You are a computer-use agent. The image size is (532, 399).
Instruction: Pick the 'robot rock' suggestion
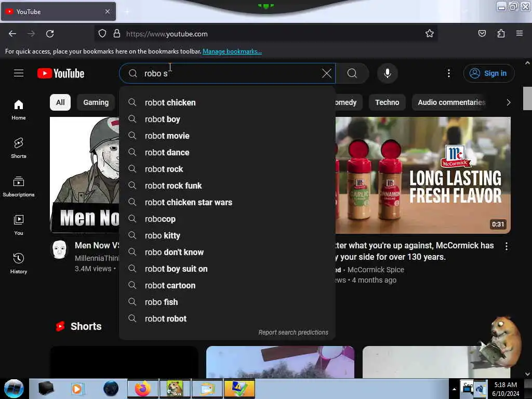(x=228, y=169)
